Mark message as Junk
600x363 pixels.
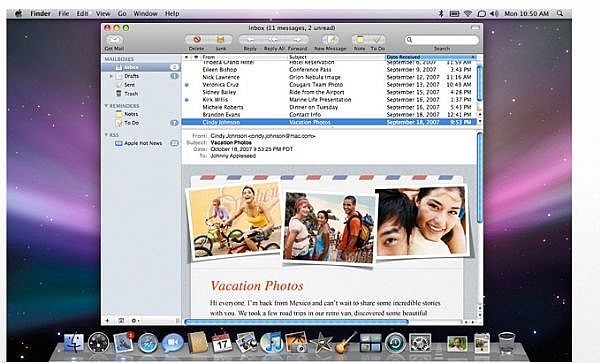[x=220, y=39]
